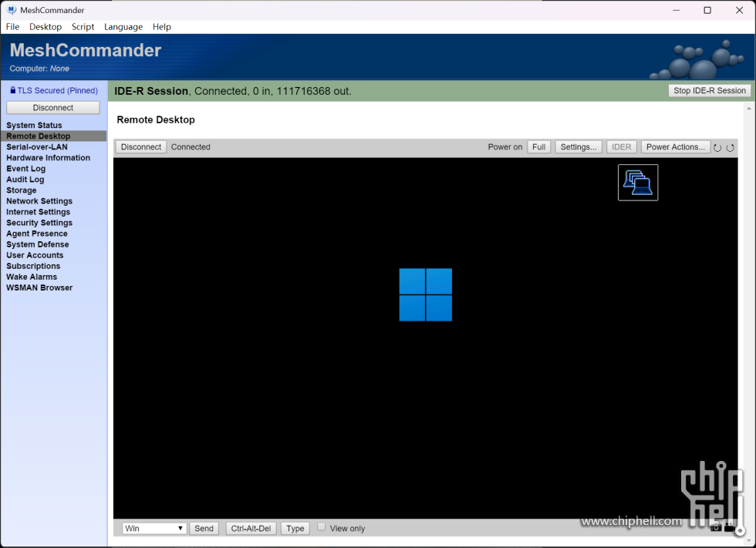The height and width of the screenshot is (548, 756).
Task: Click the 'IDE-R Session' status text
Action: (151, 91)
